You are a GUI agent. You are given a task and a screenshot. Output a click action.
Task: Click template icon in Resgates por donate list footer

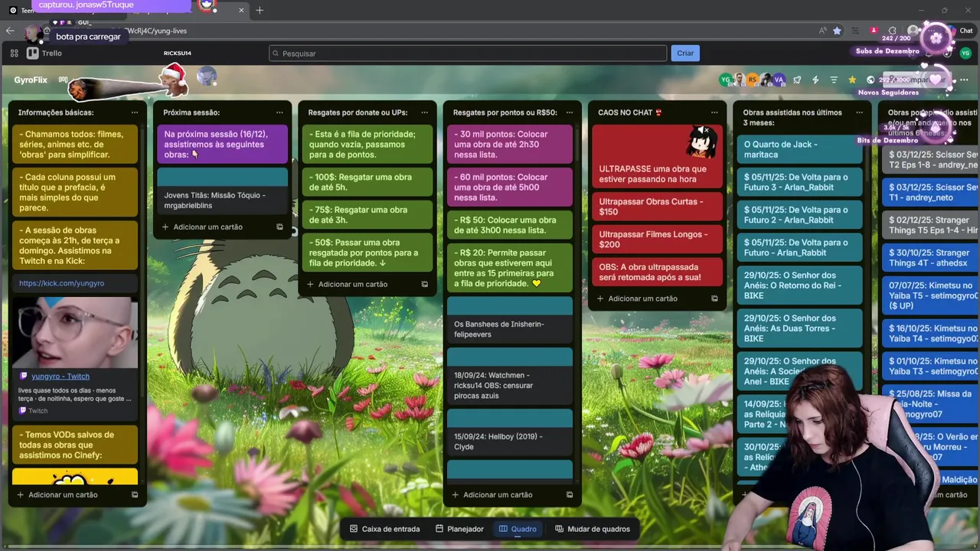point(424,284)
